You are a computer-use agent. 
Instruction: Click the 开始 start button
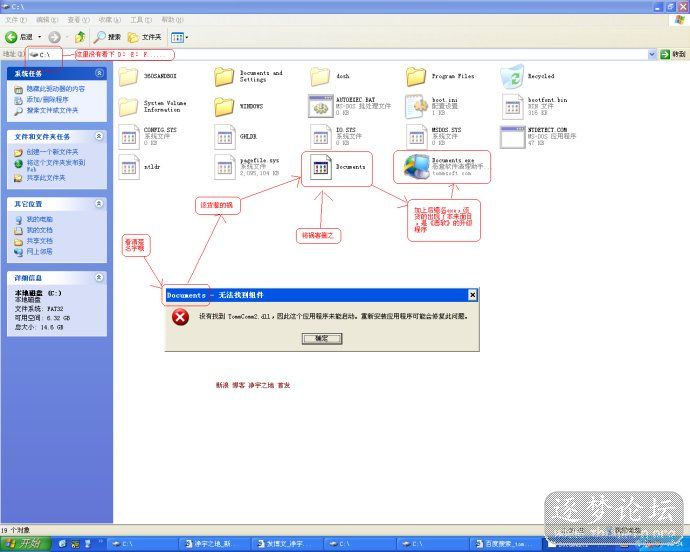26,544
